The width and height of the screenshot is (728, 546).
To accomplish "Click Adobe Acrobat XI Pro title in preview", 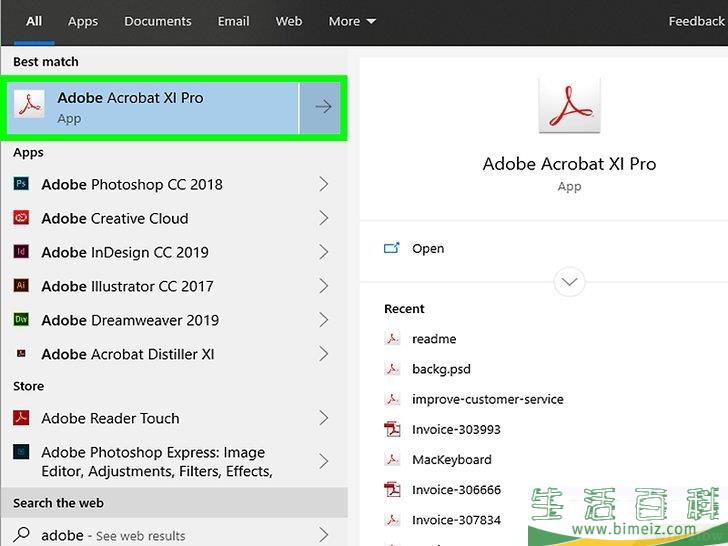I will (x=569, y=163).
